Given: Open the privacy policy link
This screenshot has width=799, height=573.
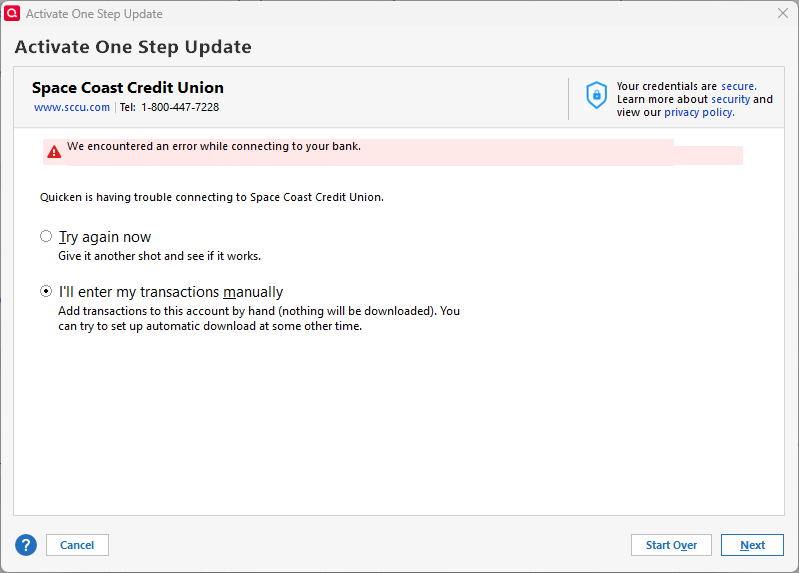Looking at the screenshot, I should tap(699, 112).
